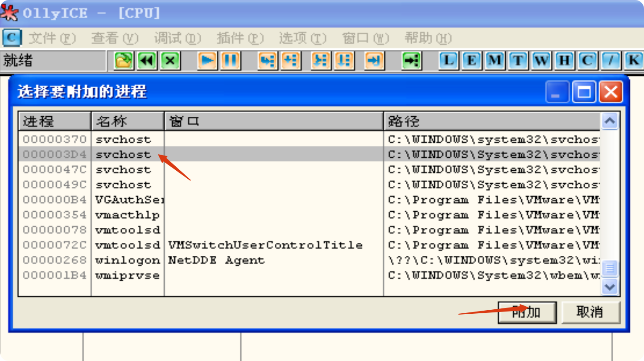Show Executable modules with E button
Screen dimensions: 644x361
pos(471,60)
